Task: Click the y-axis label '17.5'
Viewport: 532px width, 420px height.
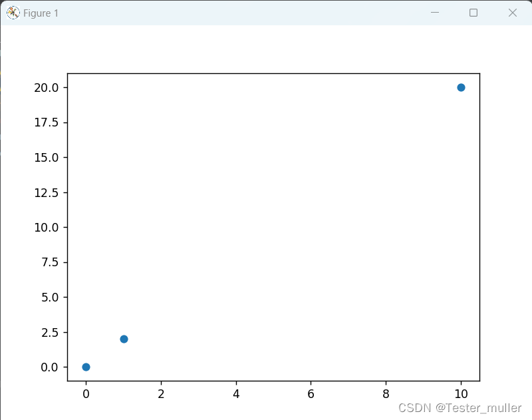Action: [46, 122]
